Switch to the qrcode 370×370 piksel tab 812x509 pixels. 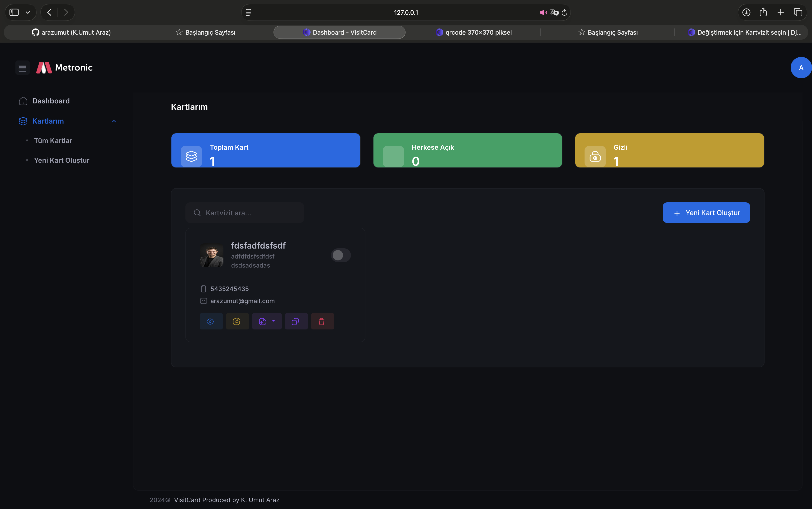pos(473,32)
